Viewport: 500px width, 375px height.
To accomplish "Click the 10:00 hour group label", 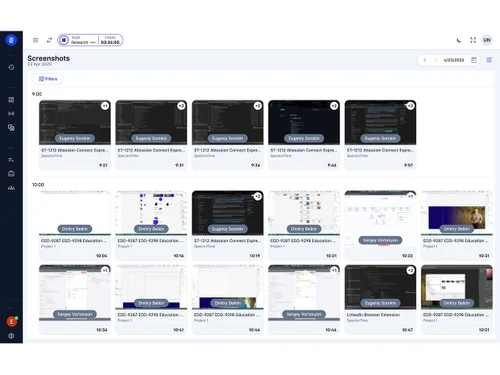I will coord(38,185).
